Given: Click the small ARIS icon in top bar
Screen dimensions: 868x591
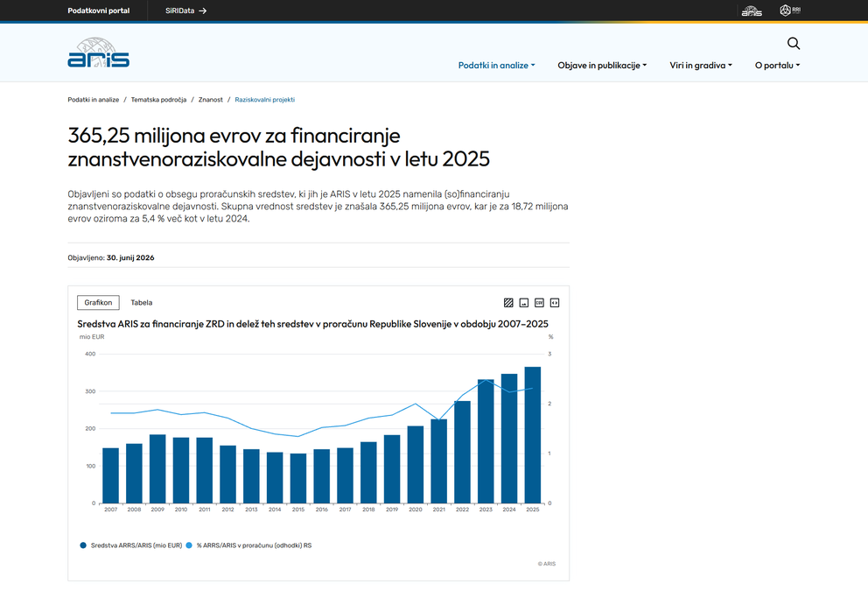Looking at the screenshot, I should tap(752, 11).
